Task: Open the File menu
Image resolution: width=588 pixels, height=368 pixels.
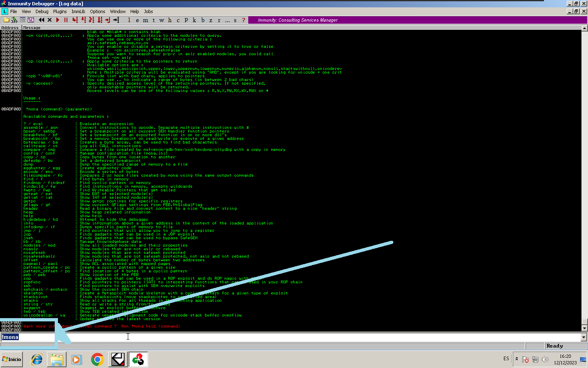Action: point(13,11)
